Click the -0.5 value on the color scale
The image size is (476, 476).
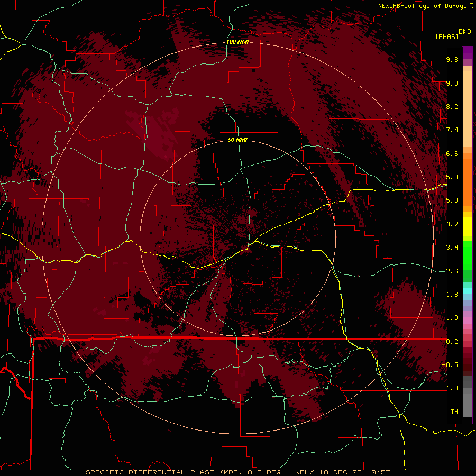point(450,364)
